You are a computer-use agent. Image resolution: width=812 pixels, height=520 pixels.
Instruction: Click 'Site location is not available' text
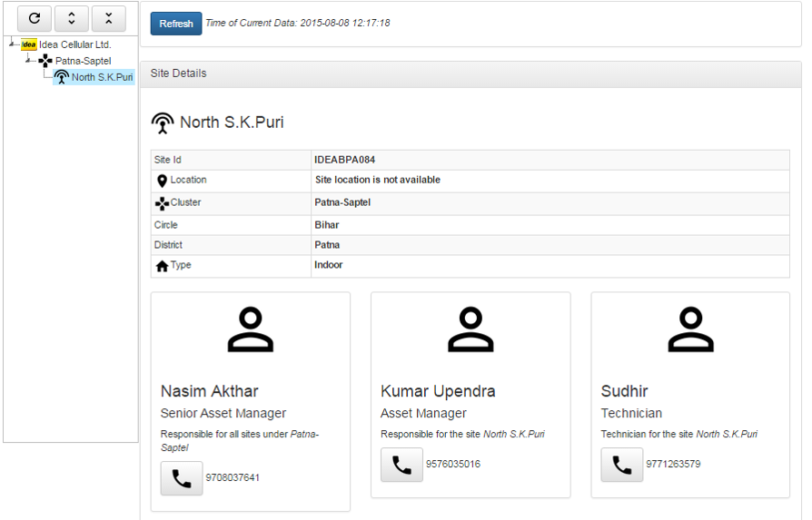click(378, 180)
